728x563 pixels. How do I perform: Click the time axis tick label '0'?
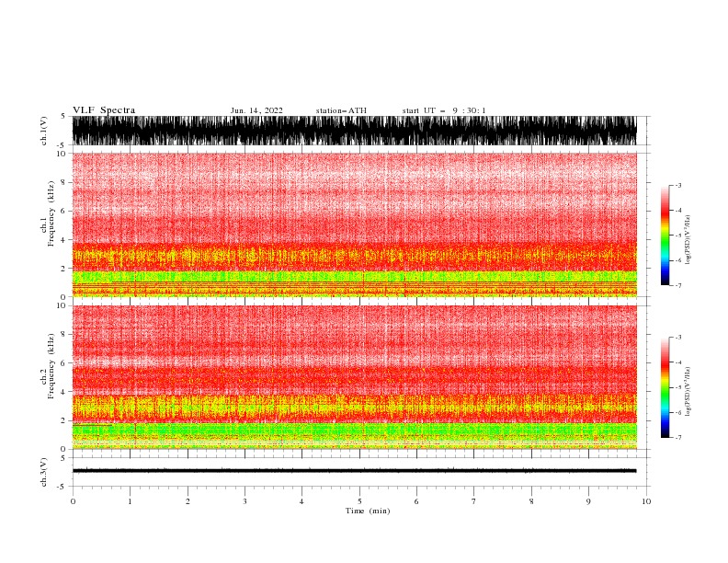73,501
